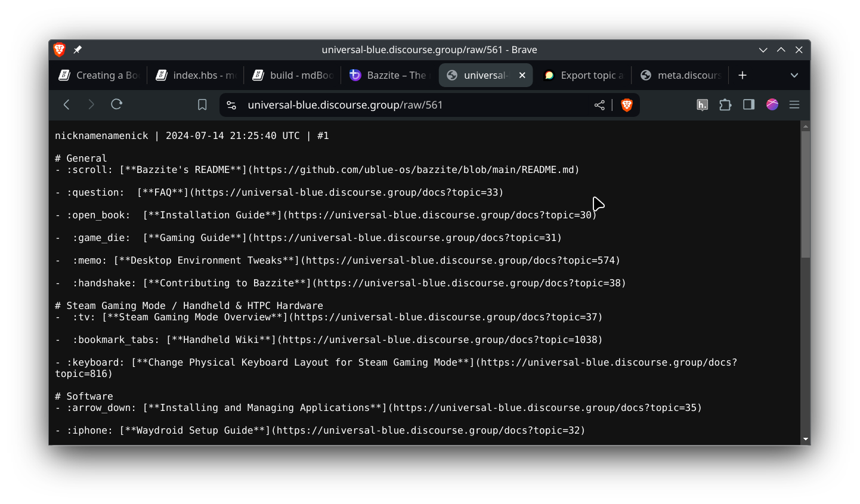
Task: Switch to the Bazzite tab
Action: 389,75
